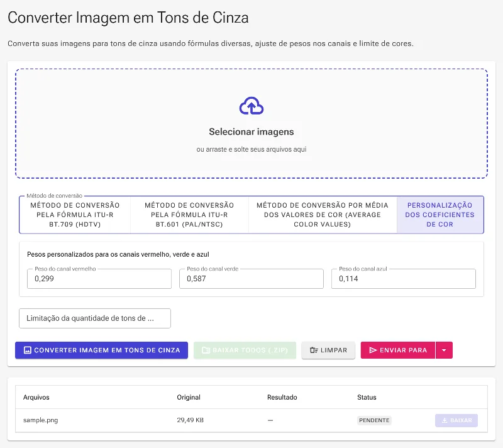Click the blue channel weight field
Screen dimensions: 503x448
pos(403,279)
